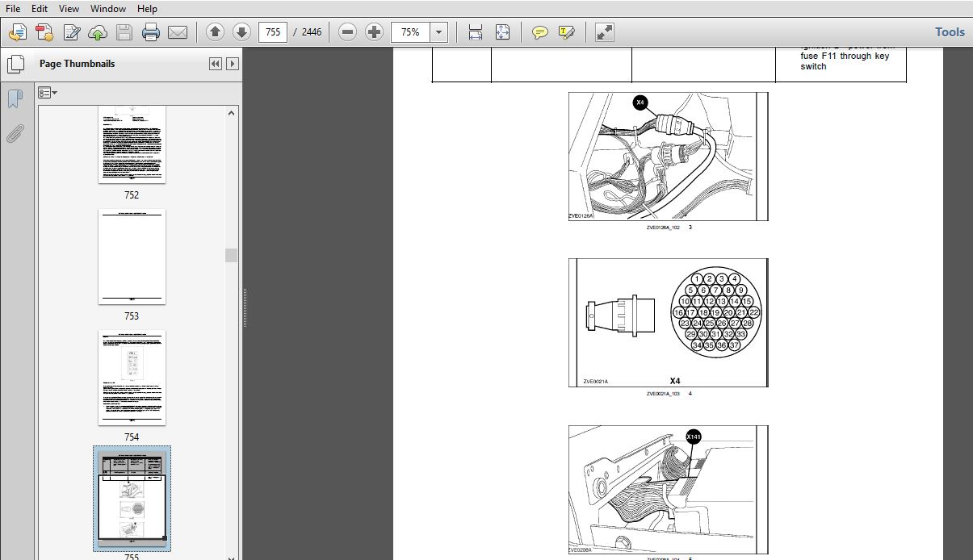Click the 754 label under the thumbnail
Image resolution: width=973 pixels, height=560 pixels.
pos(132,437)
